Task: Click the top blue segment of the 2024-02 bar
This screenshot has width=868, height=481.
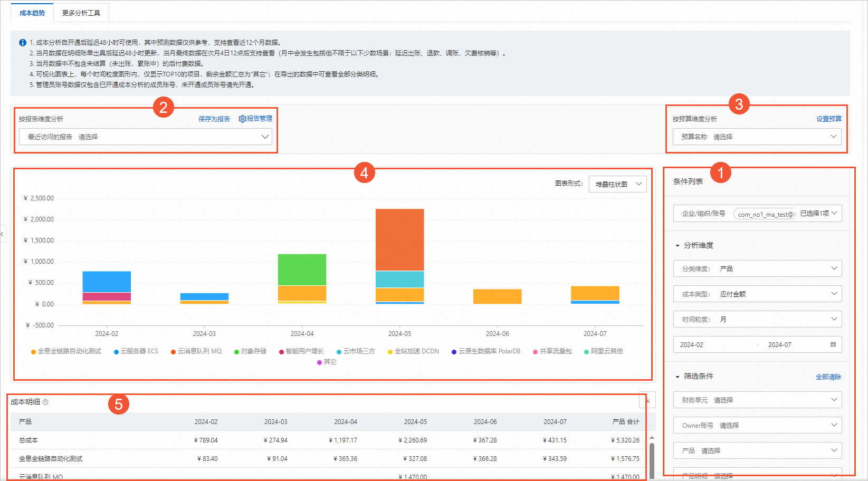Action: [107, 282]
